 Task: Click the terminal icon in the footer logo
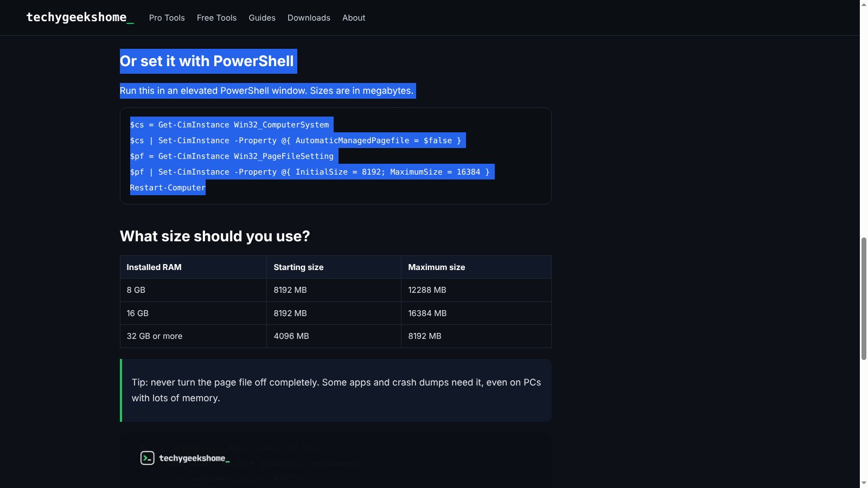click(x=148, y=458)
